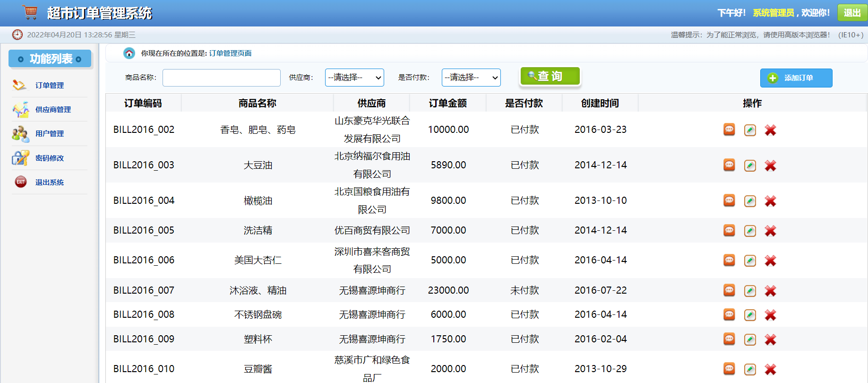Click the 退出 logout button at top
Image resolution: width=868 pixels, height=383 pixels.
pyautogui.click(x=852, y=13)
